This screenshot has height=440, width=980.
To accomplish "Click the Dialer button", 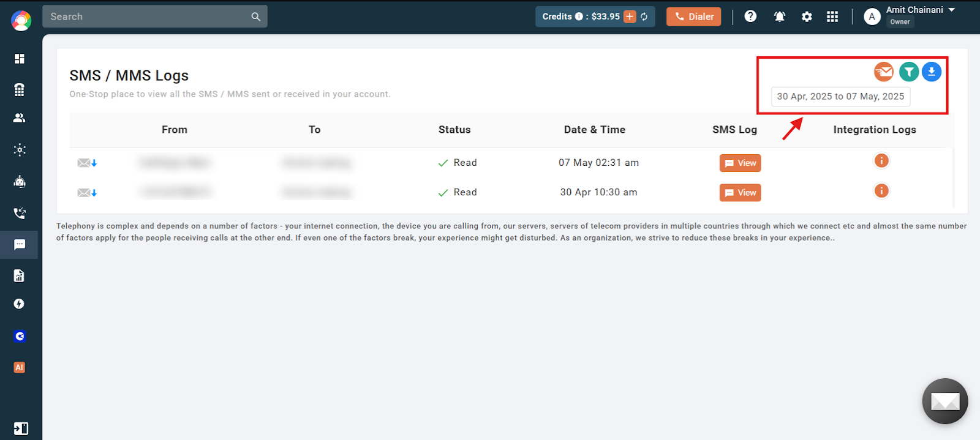I will 694,17.
